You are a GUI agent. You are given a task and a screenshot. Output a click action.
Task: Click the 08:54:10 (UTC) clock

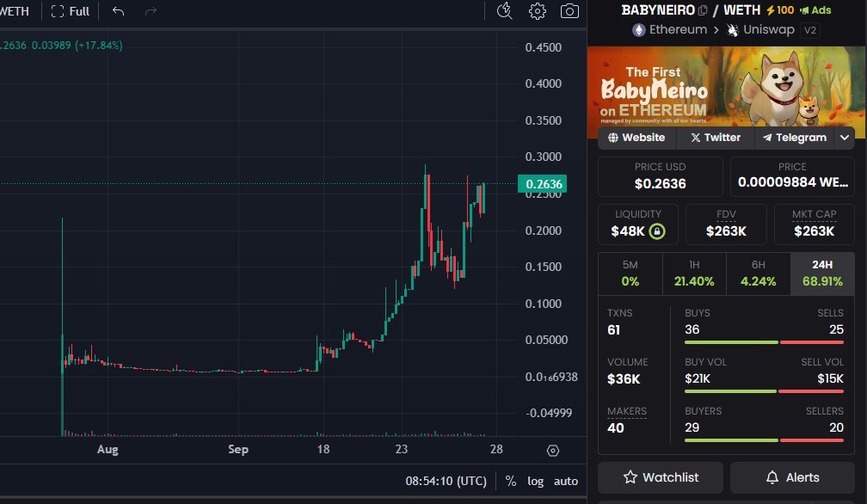446,482
